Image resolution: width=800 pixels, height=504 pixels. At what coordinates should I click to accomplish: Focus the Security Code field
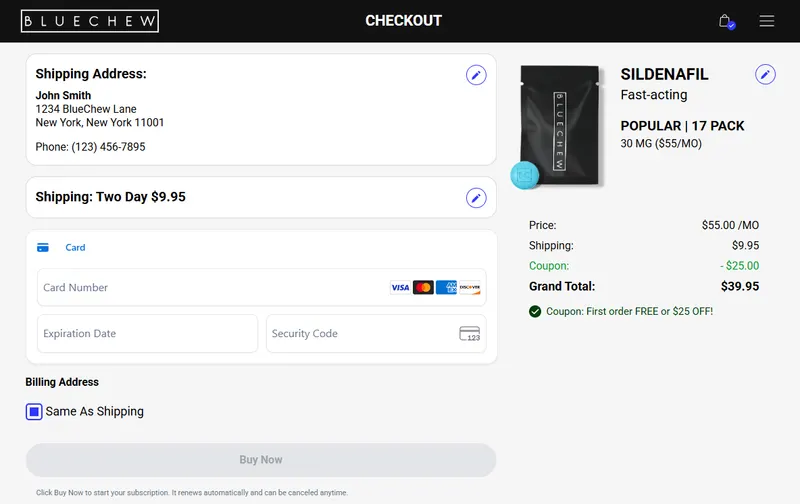click(376, 334)
